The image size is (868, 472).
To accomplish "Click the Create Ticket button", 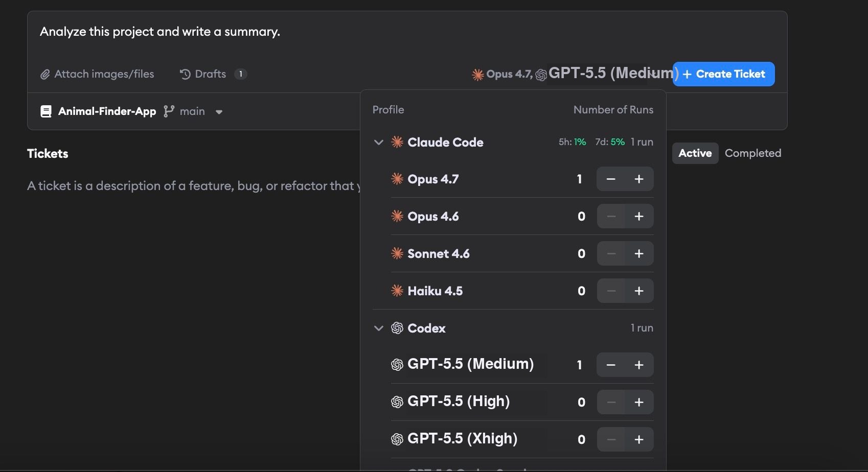I will [x=724, y=74].
